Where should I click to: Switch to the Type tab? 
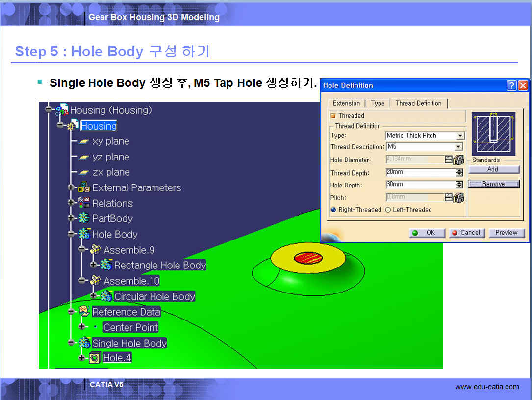[x=378, y=103]
